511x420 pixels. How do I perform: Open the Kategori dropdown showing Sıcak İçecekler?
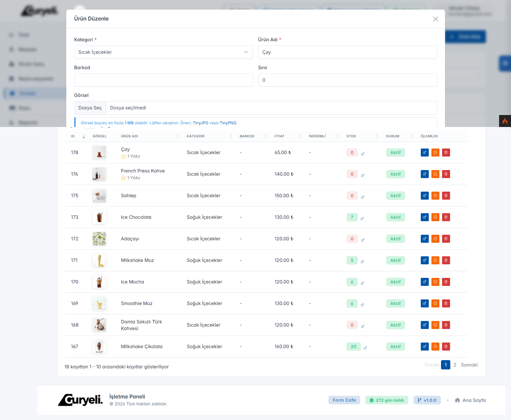pyautogui.click(x=163, y=52)
